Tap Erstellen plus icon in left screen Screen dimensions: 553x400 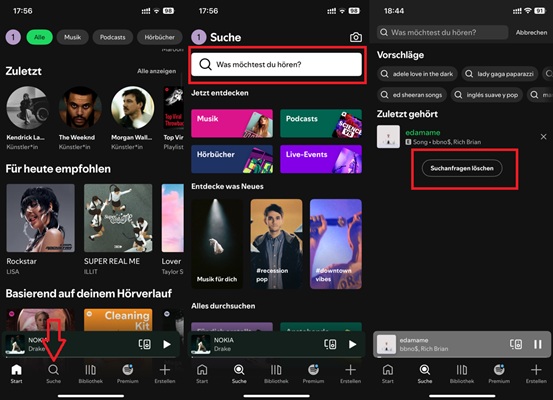[165, 370]
